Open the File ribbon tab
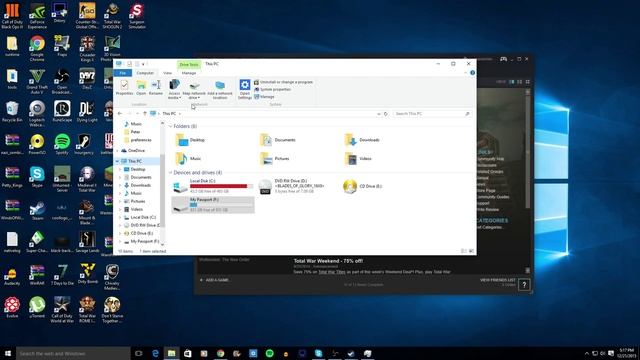 click(x=123, y=73)
